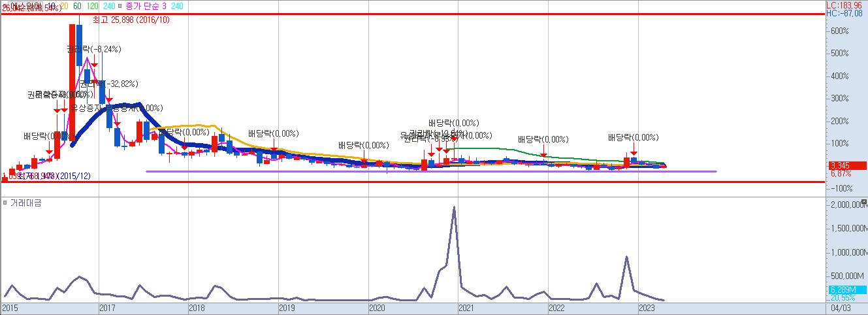Screen dimensions: 868x315
Task: Click the 2023 label on the time axis
Action: (646, 307)
